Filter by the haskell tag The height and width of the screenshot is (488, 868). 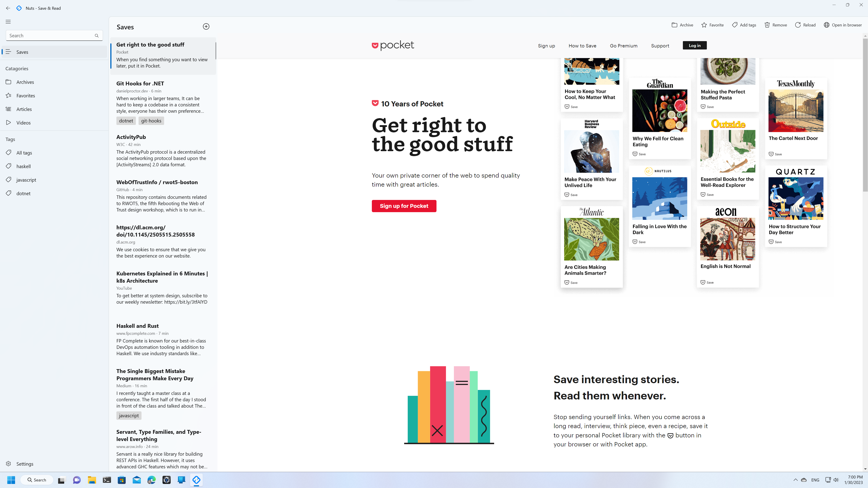click(x=23, y=166)
